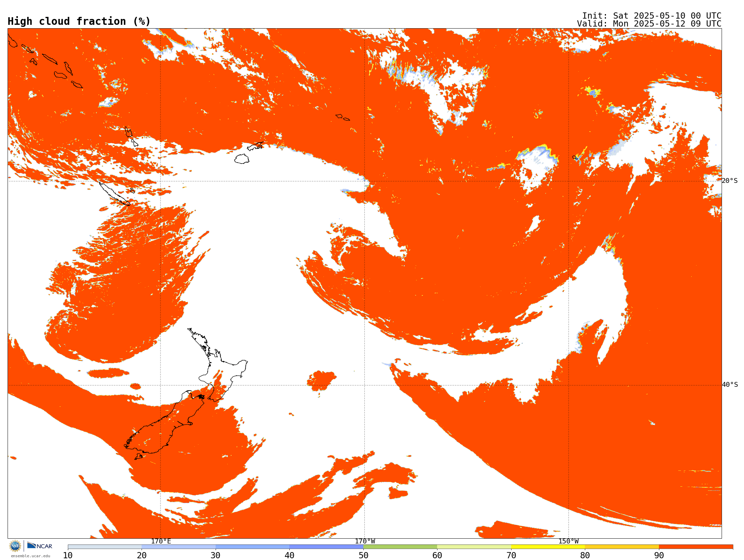Click the 50–60 green colorbar segment

400,547
